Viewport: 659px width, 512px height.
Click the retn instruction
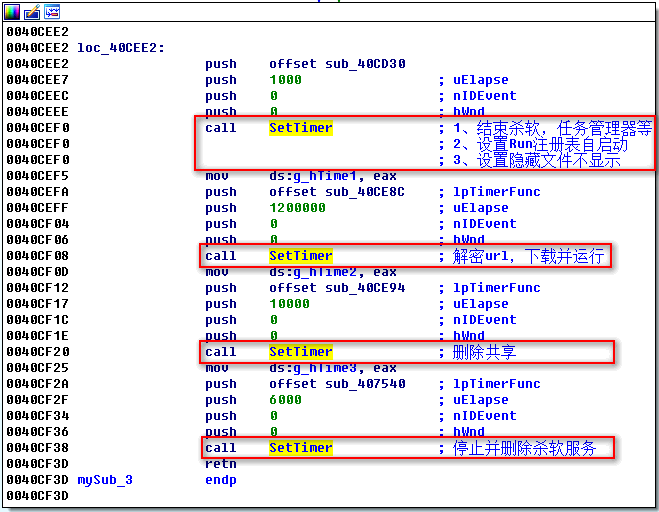221,464
